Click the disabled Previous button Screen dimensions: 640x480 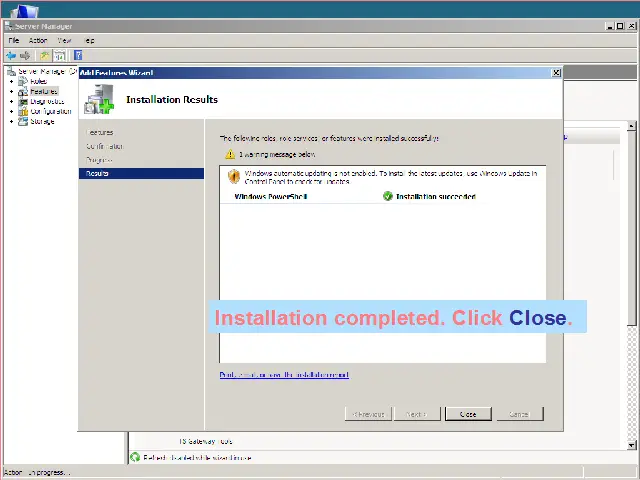point(368,414)
